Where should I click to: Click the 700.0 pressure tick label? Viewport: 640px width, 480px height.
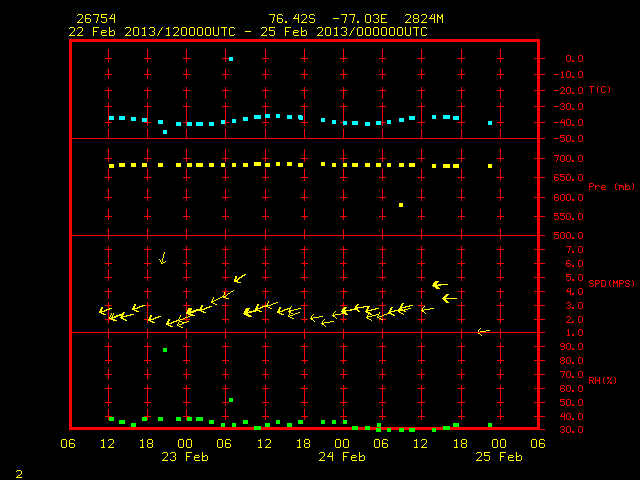coord(569,158)
